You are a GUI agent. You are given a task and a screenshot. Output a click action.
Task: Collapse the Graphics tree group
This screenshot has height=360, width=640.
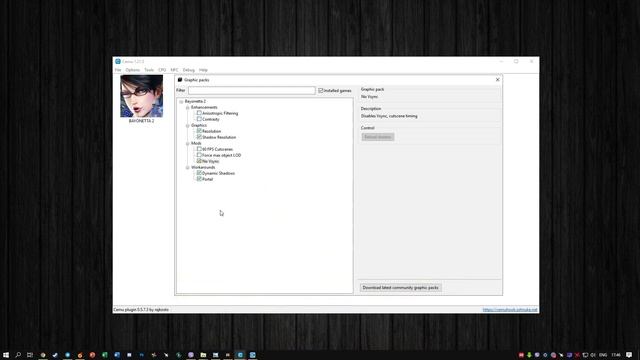(187, 125)
